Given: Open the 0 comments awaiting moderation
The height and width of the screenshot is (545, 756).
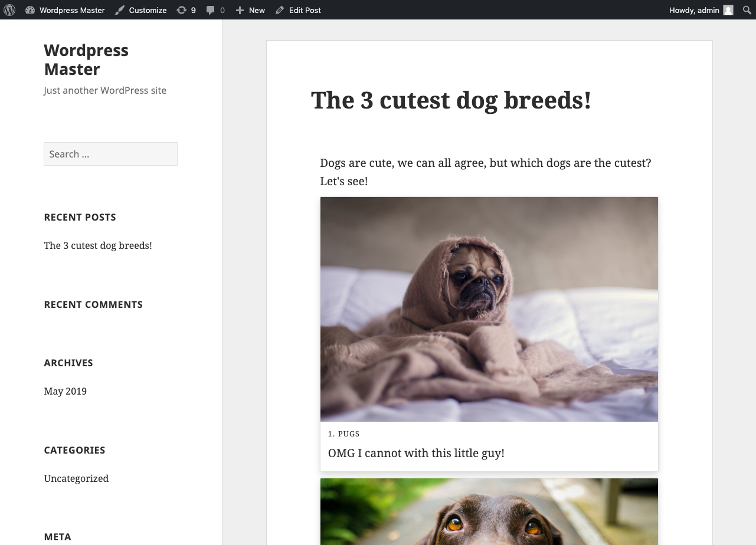Looking at the screenshot, I should (222, 10).
